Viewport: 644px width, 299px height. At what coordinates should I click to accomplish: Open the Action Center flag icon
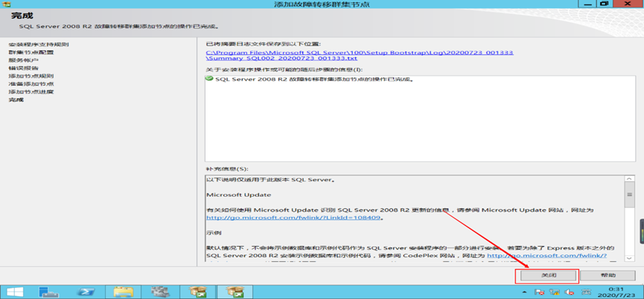click(x=540, y=292)
